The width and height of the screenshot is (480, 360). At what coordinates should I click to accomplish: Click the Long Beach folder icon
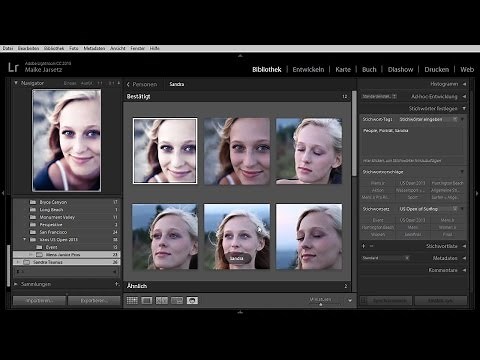pyautogui.click(x=33, y=210)
